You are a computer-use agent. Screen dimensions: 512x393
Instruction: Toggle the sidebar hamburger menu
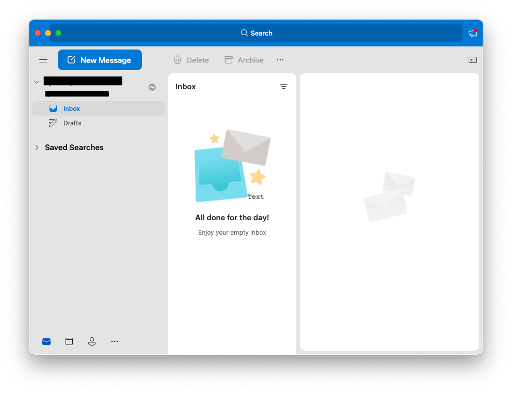(x=43, y=60)
